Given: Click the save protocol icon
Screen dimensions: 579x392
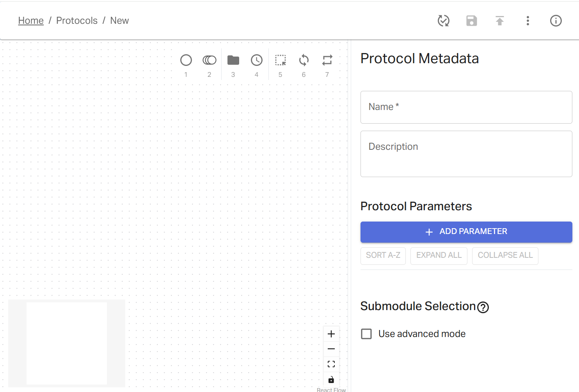Looking at the screenshot, I should (x=471, y=21).
